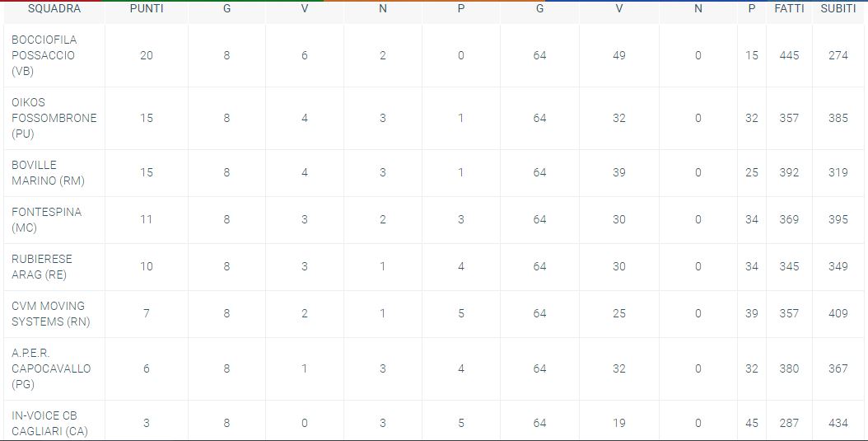Click the value 49 in Bocciofila Possaccio row
Screen dimensions: 868x441
pos(619,55)
